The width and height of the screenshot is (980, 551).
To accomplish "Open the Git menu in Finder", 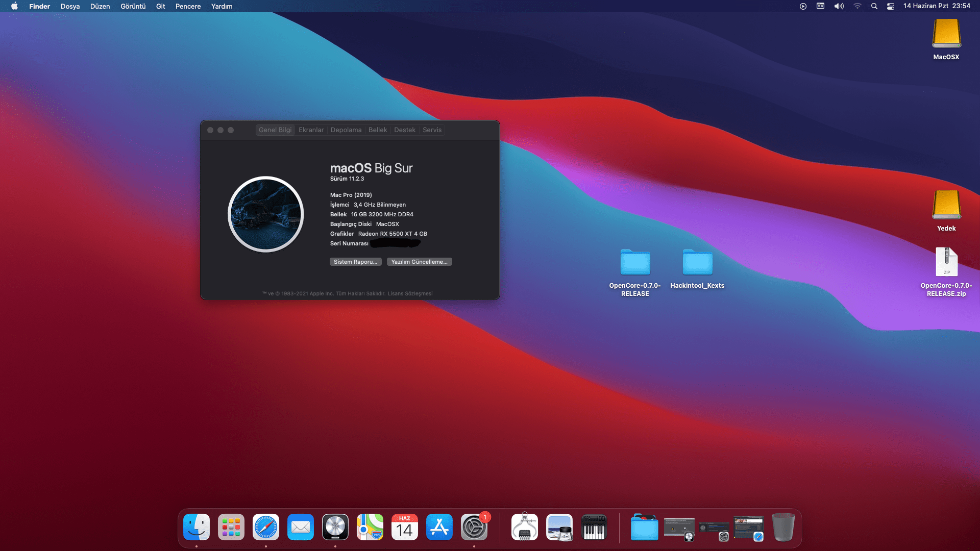I will [x=160, y=6].
